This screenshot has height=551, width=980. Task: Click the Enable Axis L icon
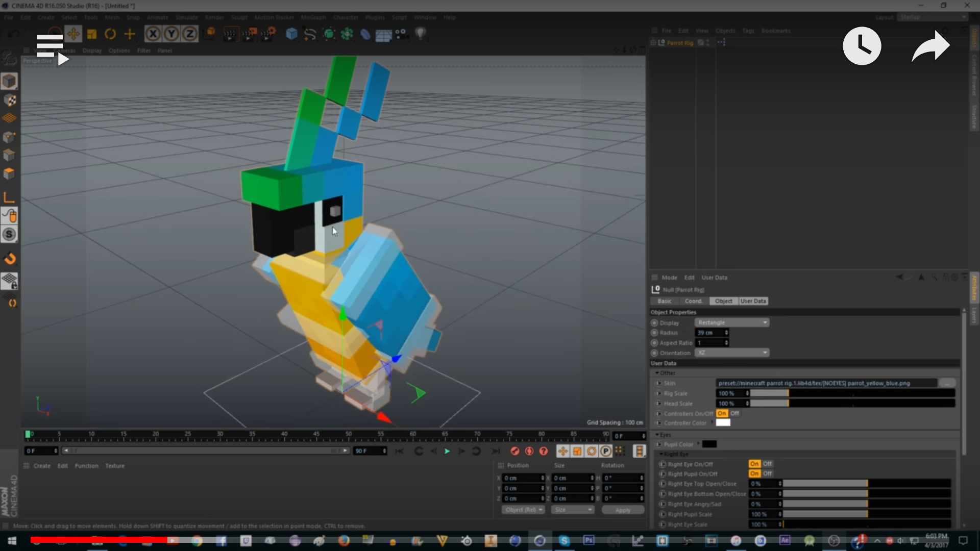coord(9,198)
